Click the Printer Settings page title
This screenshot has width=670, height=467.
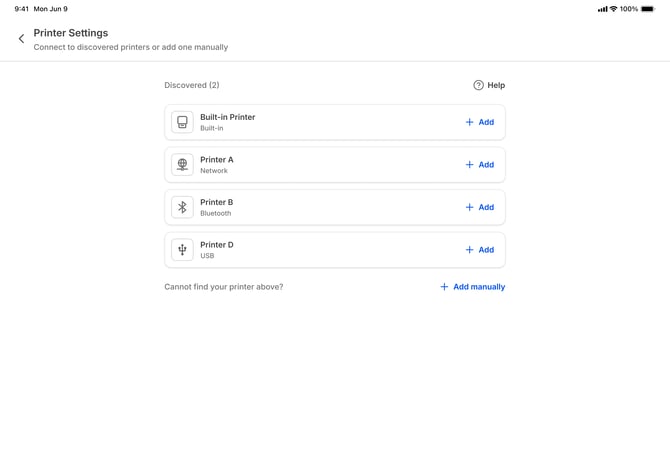pyautogui.click(x=71, y=33)
